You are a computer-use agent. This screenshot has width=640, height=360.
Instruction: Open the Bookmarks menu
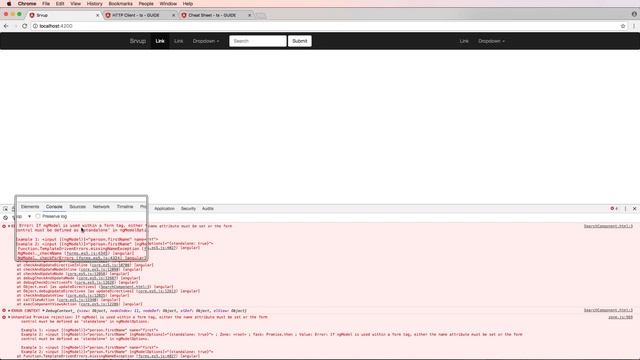(x=120, y=4)
